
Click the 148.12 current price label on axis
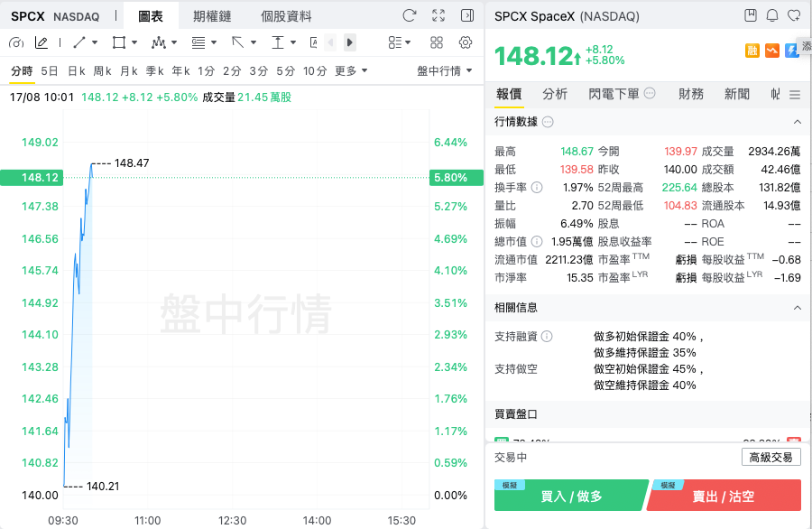pos(32,178)
